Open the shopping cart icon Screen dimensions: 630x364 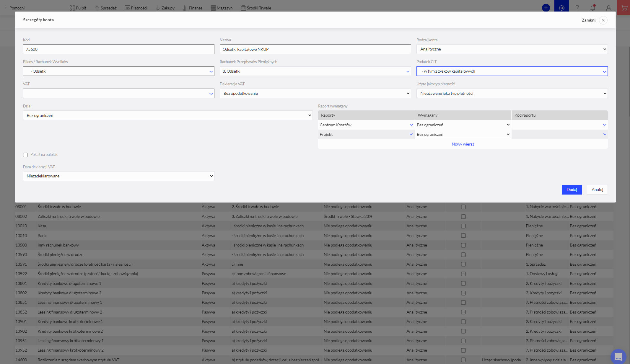click(624, 8)
